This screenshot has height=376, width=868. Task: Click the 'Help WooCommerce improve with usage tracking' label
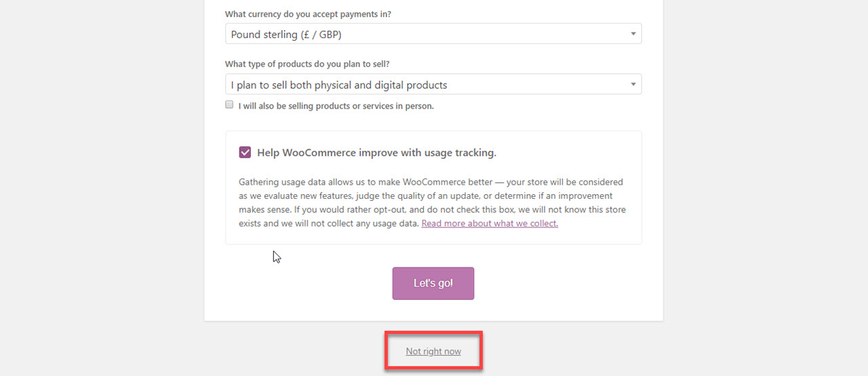click(376, 153)
